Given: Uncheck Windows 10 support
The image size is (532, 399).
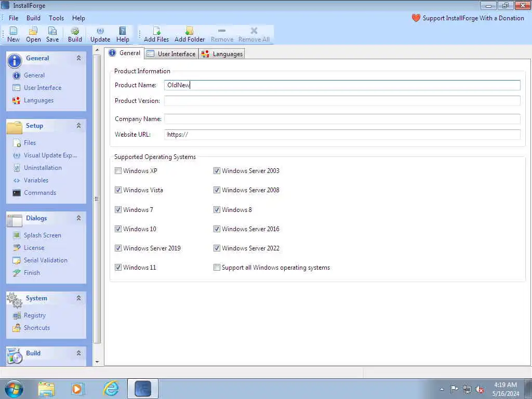Looking at the screenshot, I should [118, 229].
